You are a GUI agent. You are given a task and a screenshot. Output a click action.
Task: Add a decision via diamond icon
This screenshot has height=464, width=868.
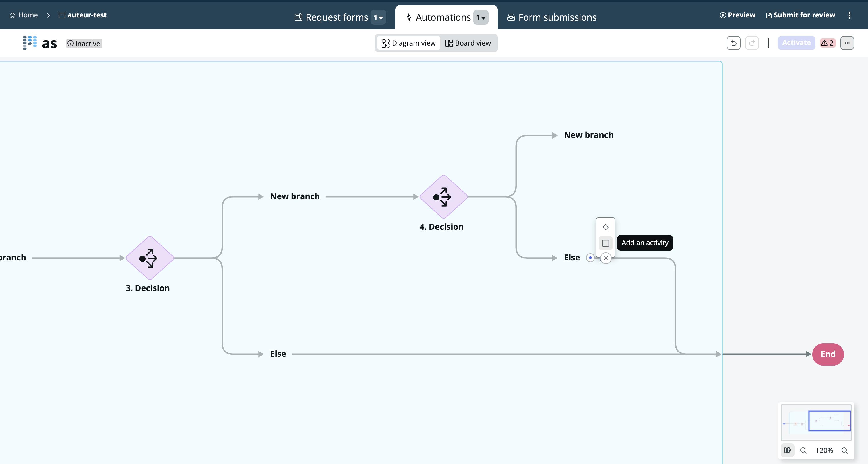click(605, 227)
